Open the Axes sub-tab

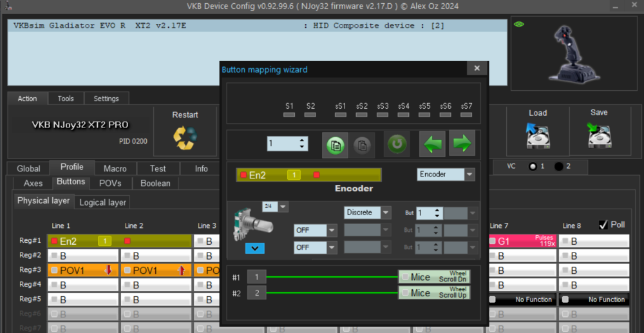click(33, 183)
